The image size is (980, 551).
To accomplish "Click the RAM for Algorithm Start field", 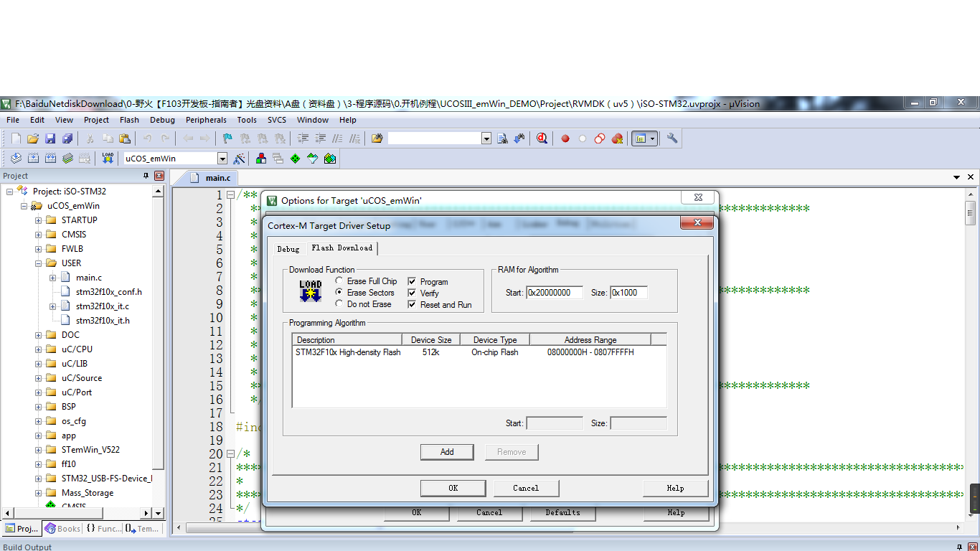I will tap(554, 293).
